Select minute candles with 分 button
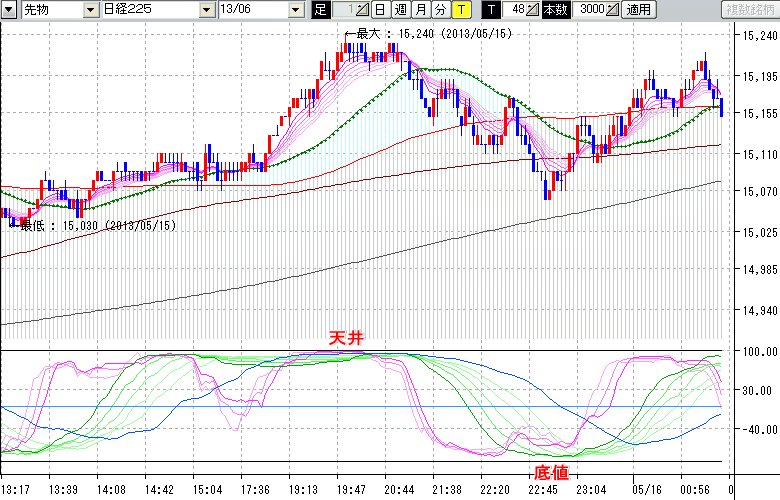The width and height of the screenshot is (780, 500). pos(441,10)
